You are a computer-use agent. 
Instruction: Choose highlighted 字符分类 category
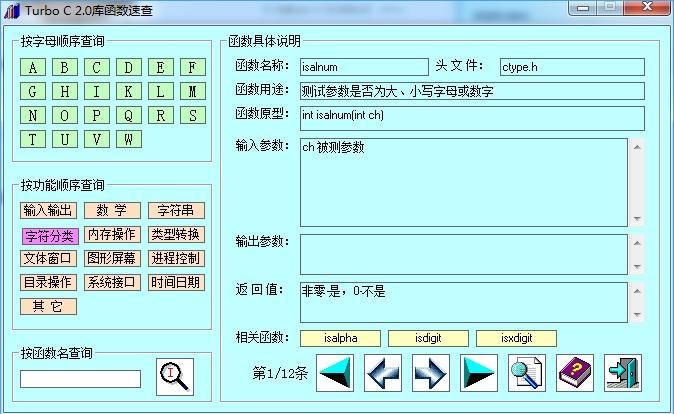[50, 236]
